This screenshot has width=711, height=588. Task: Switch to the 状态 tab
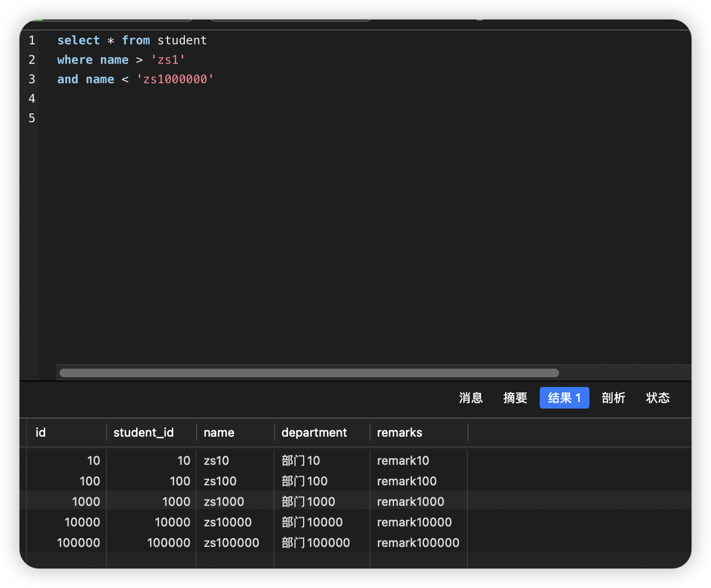[x=658, y=398]
